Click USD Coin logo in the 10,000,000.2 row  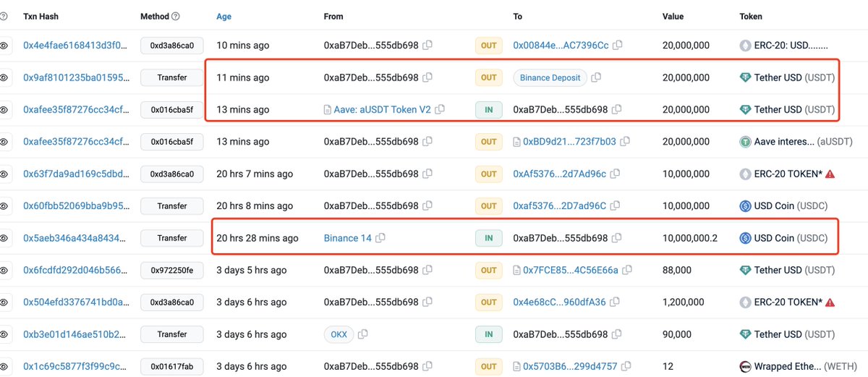pos(745,238)
